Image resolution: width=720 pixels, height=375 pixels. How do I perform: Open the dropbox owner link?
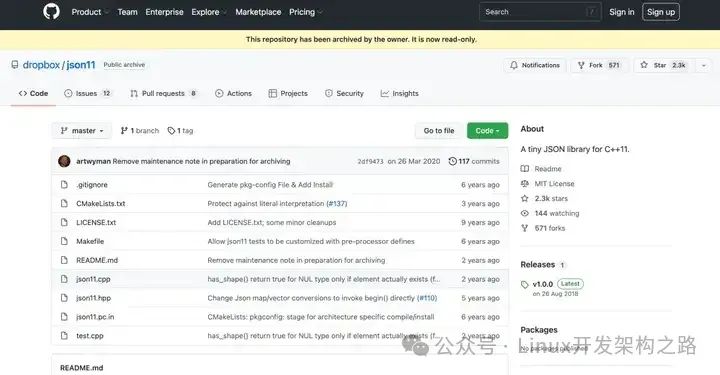[x=41, y=65]
